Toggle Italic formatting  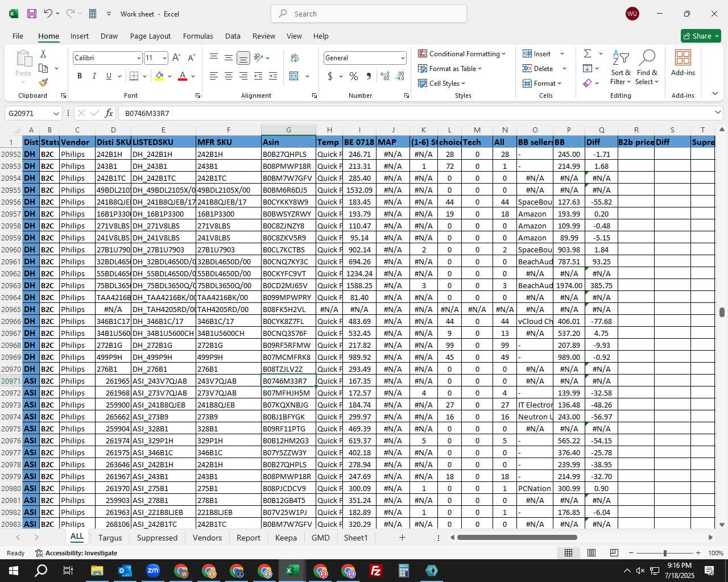pyautogui.click(x=94, y=76)
